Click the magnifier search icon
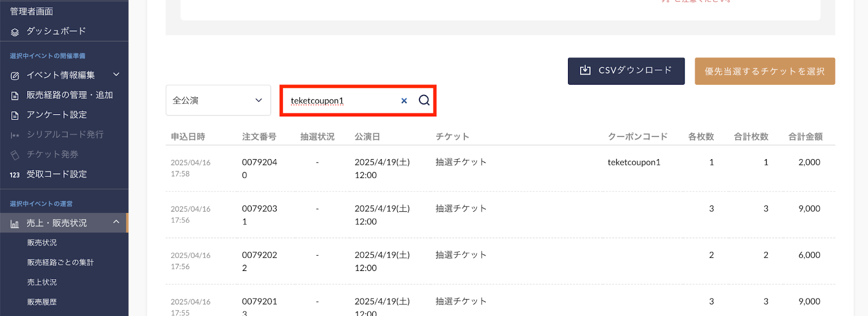868x316 pixels. pos(424,100)
